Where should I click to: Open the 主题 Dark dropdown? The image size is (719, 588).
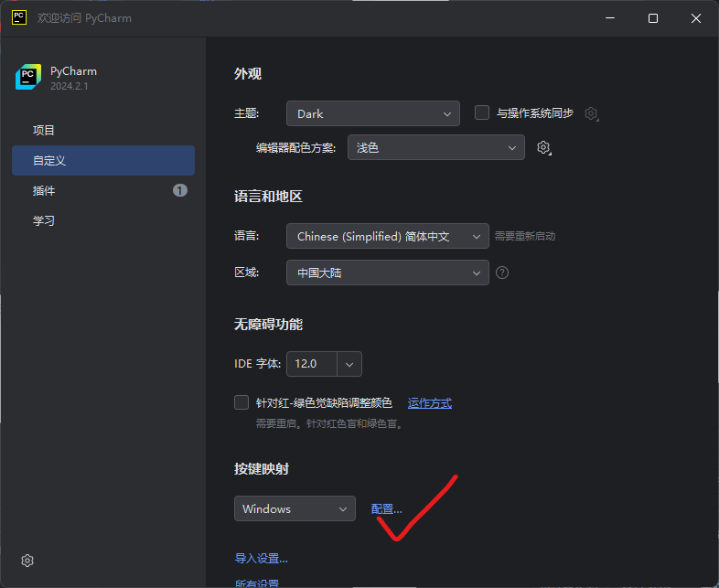pyautogui.click(x=373, y=113)
